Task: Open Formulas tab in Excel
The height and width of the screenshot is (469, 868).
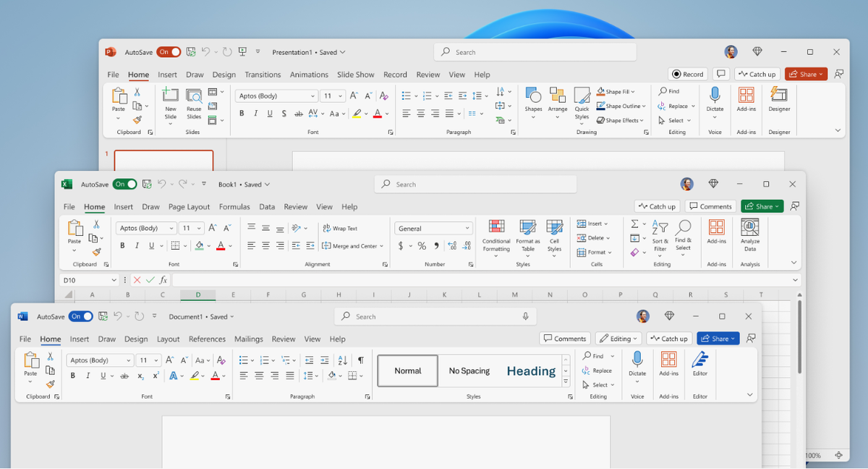Action: pyautogui.click(x=234, y=207)
